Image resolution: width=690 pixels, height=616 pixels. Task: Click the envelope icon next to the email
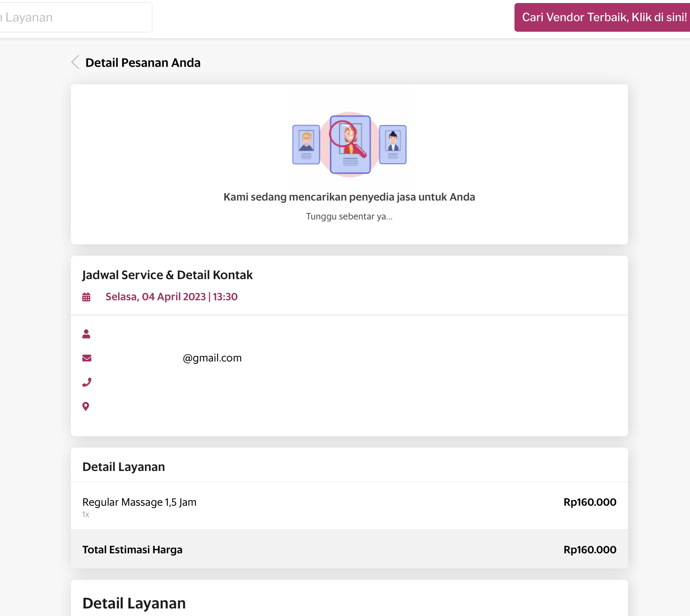tap(87, 358)
